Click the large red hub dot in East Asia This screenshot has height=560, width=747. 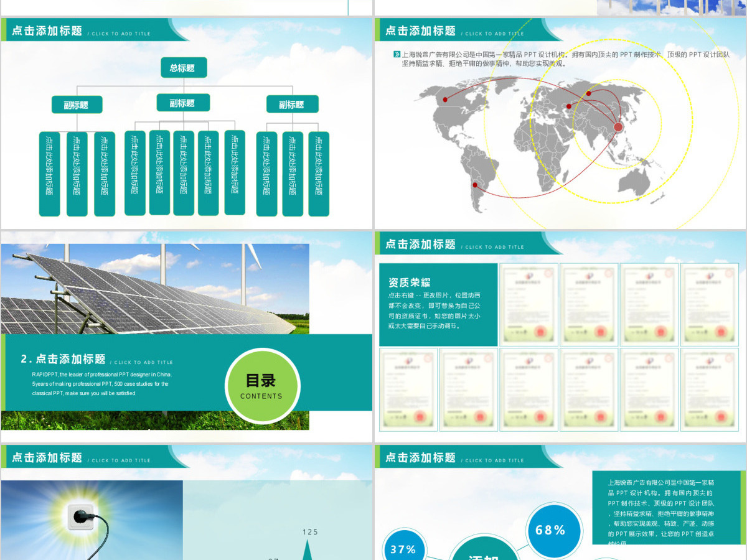click(x=618, y=127)
